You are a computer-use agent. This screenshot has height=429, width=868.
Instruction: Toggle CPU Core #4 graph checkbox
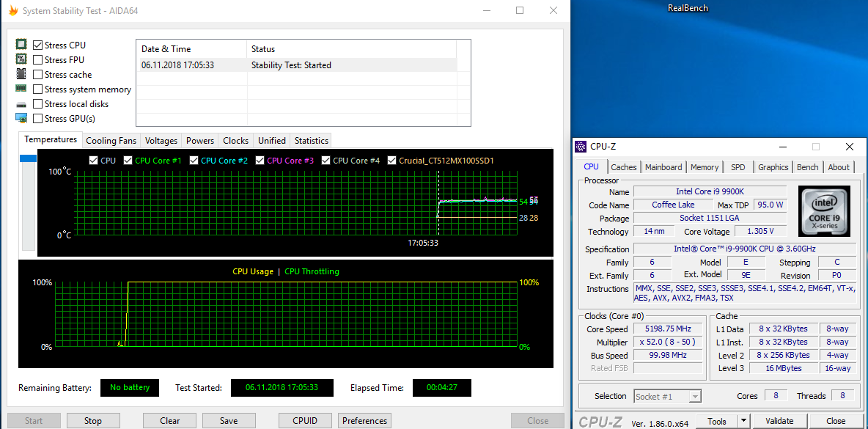(x=325, y=161)
